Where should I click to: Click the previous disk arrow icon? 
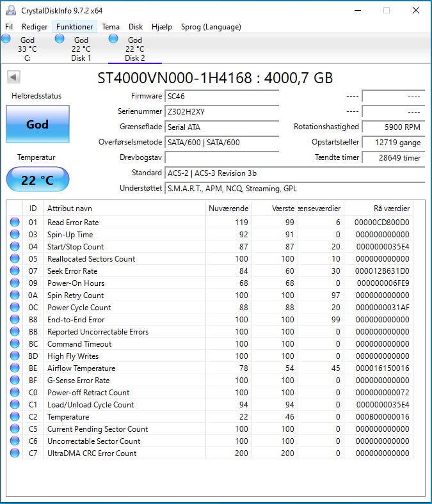click(x=14, y=77)
